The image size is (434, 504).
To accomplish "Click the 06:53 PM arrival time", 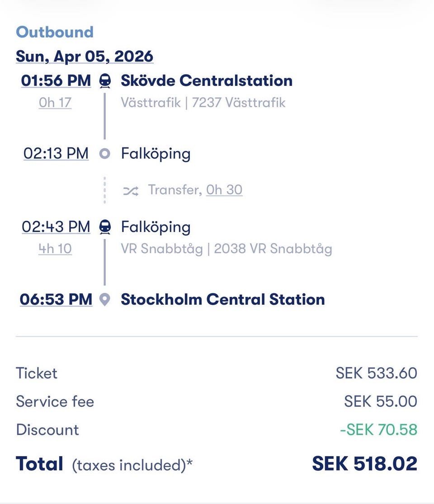I will tap(56, 299).
